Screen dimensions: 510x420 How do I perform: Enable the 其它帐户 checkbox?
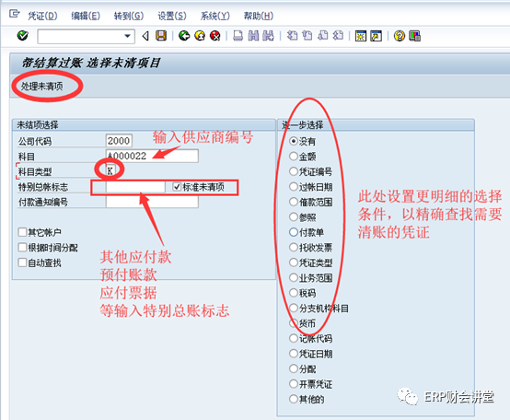[x=22, y=232]
